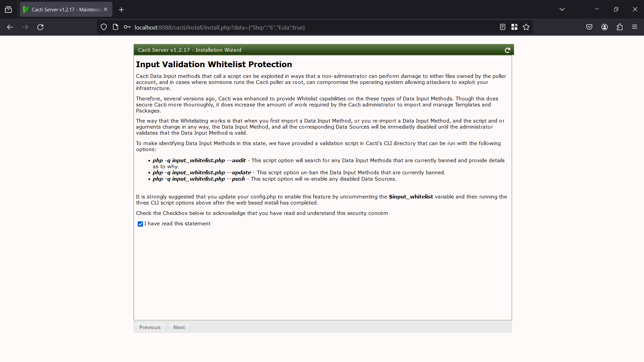Image resolution: width=644 pixels, height=362 pixels.
Task: Click the 'I have read this statement' label
Action: click(x=177, y=224)
